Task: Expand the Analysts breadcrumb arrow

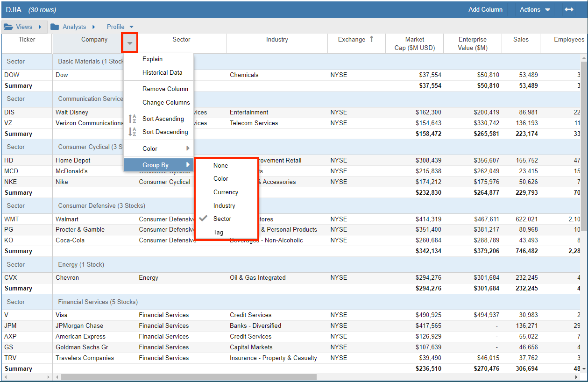Action: [94, 27]
